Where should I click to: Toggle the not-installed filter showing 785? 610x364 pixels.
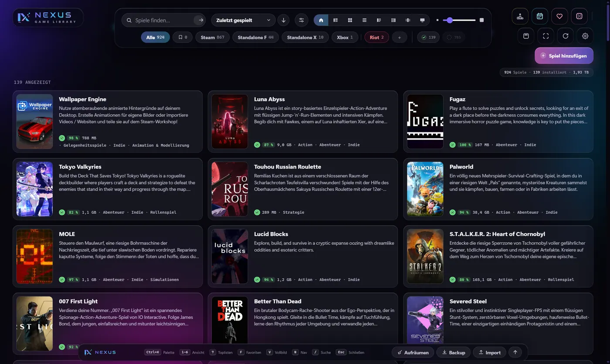pos(454,37)
